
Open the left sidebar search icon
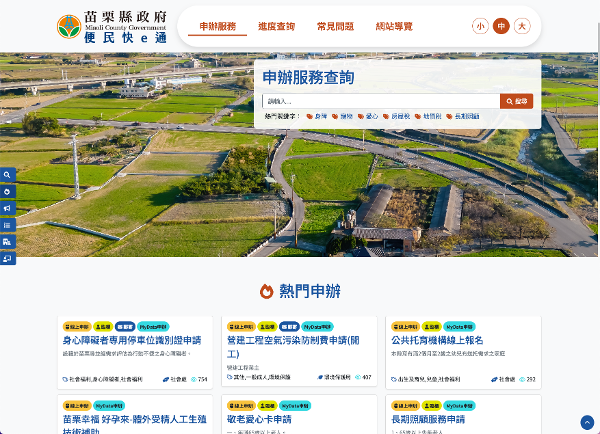coord(7,174)
